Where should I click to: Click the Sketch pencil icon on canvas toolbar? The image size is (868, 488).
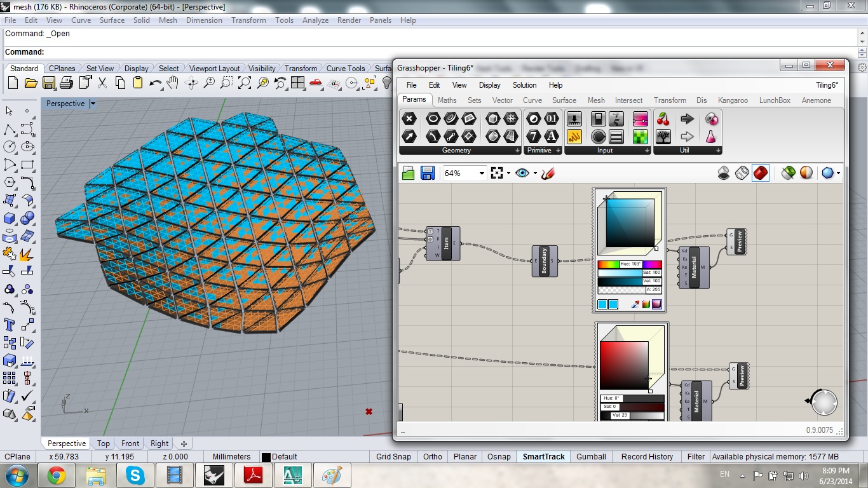[549, 173]
